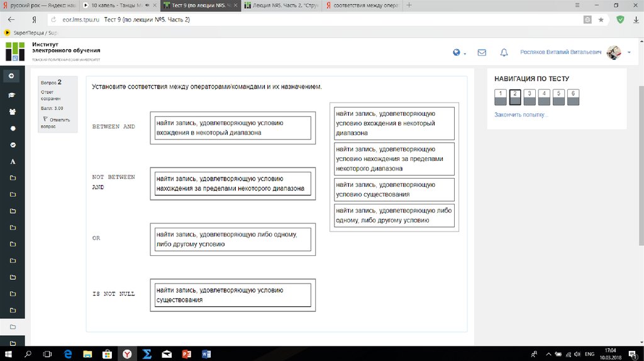Switch to tab '10 капель - Танцы'

119,5
